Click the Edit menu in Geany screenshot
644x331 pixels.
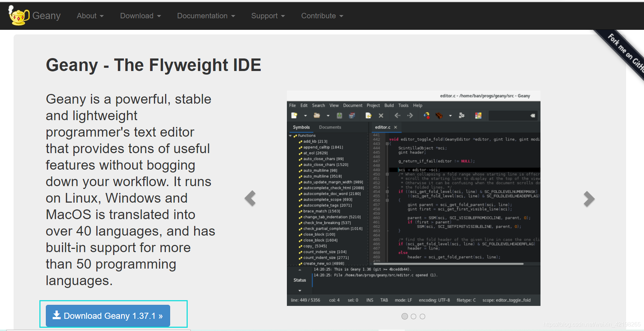coord(304,105)
